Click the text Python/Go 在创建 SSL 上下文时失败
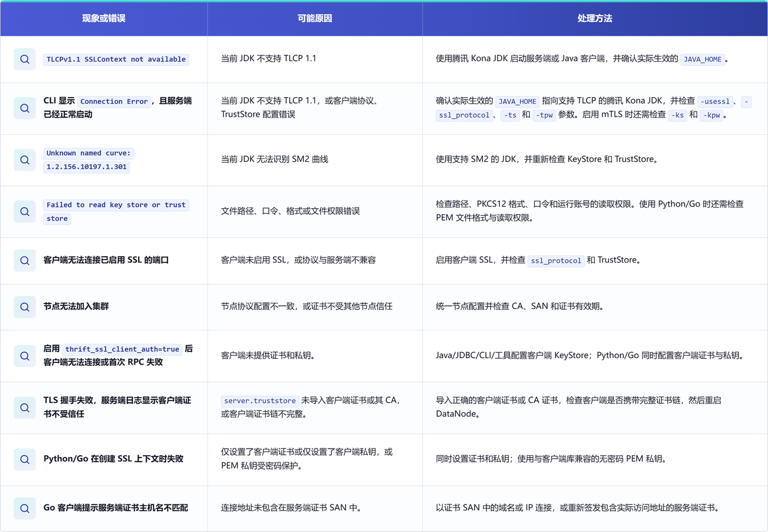 point(113,459)
